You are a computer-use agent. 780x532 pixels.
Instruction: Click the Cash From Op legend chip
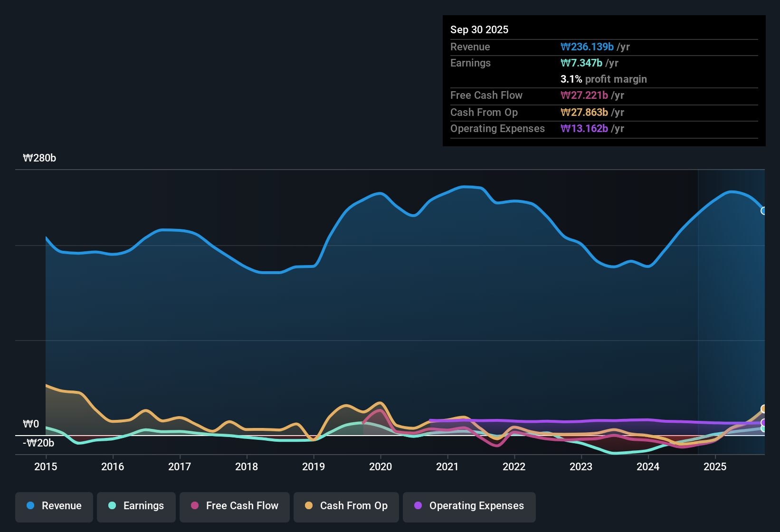pos(346,506)
